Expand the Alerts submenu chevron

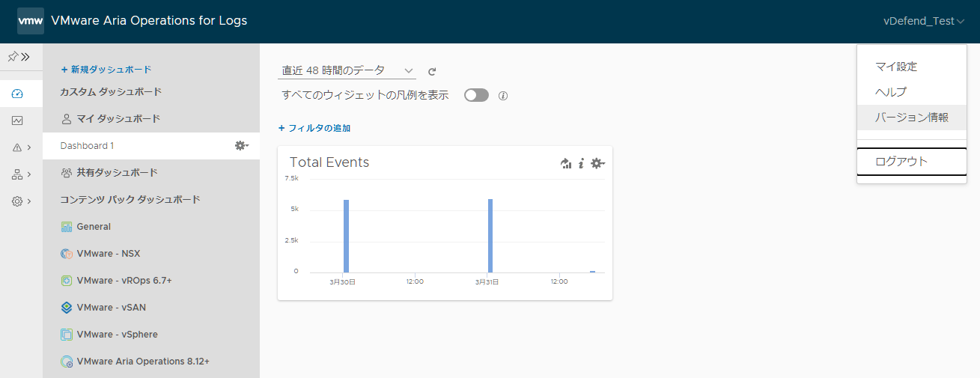coord(28,147)
